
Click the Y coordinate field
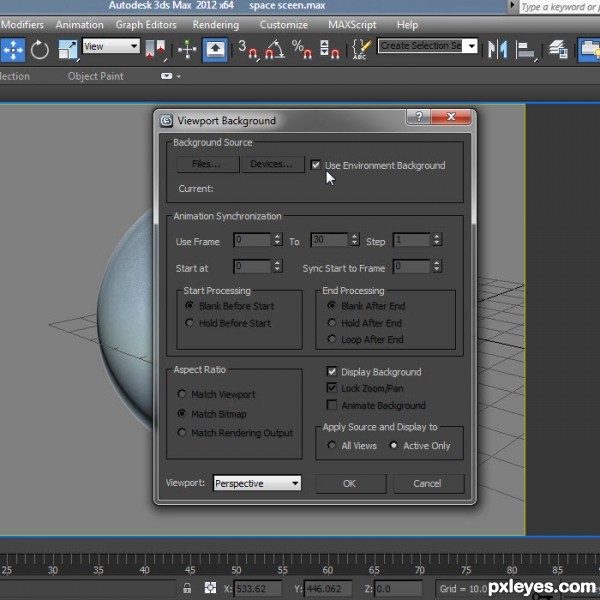tap(327, 588)
